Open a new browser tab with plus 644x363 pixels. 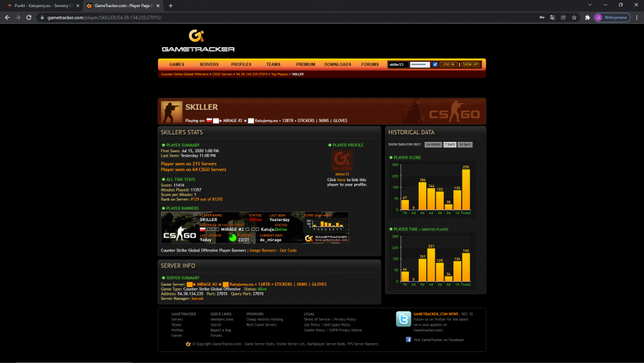point(171,6)
